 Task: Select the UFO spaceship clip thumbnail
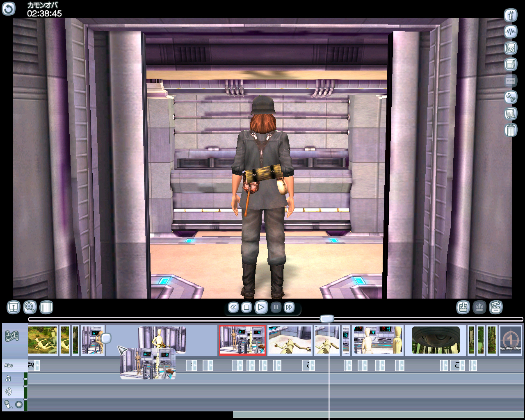point(436,340)
